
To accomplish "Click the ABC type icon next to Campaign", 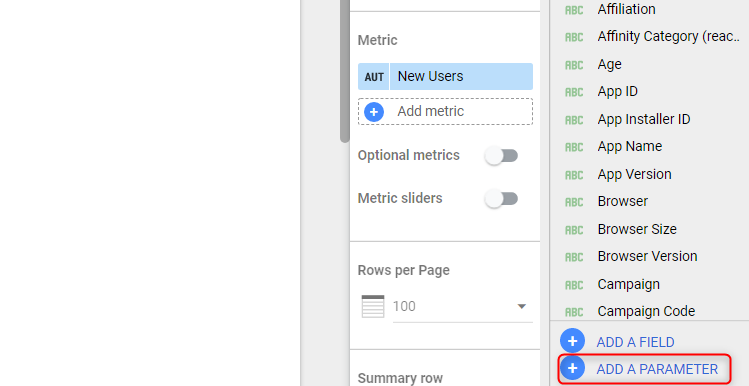I will point(574,285).
